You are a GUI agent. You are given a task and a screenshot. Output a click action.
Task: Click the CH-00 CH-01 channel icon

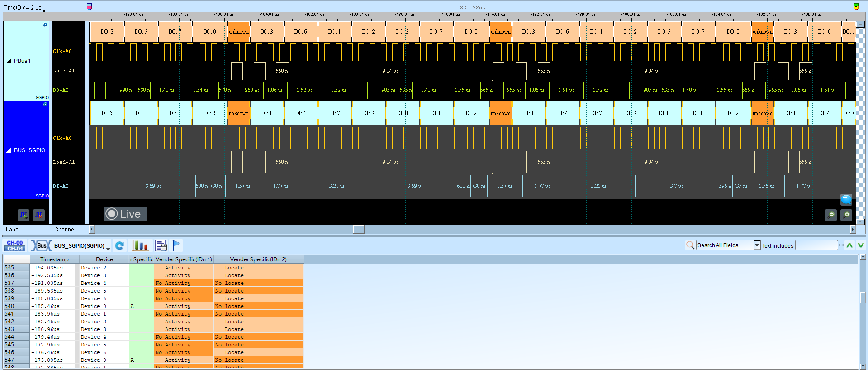tap(15, 245)
